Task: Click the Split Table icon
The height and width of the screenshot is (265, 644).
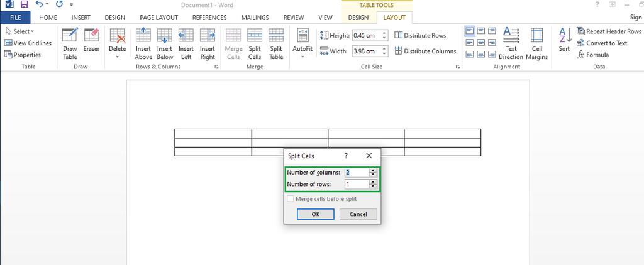Action: (x=276, y=43)
